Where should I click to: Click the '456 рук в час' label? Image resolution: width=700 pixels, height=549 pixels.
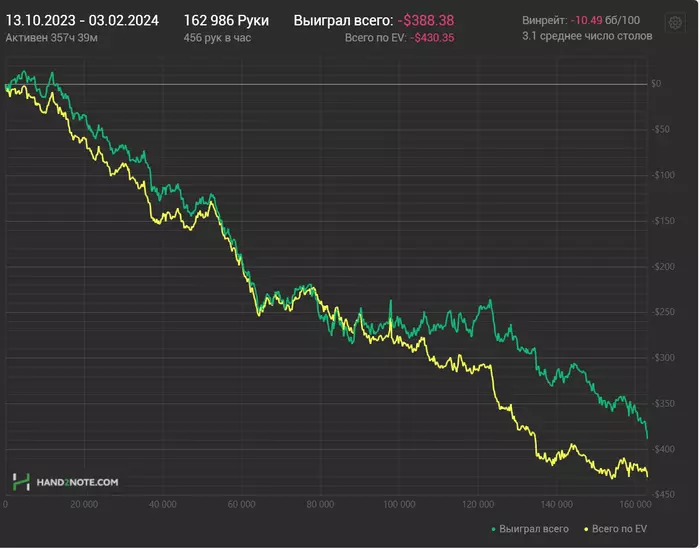point(217,37)
